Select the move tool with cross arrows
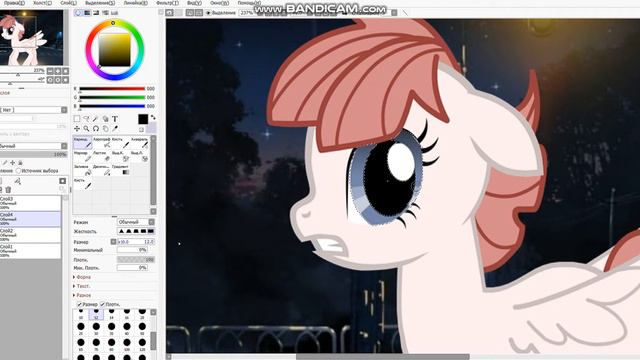The width and height of the screenshot is (640, 360). point(77,129)
